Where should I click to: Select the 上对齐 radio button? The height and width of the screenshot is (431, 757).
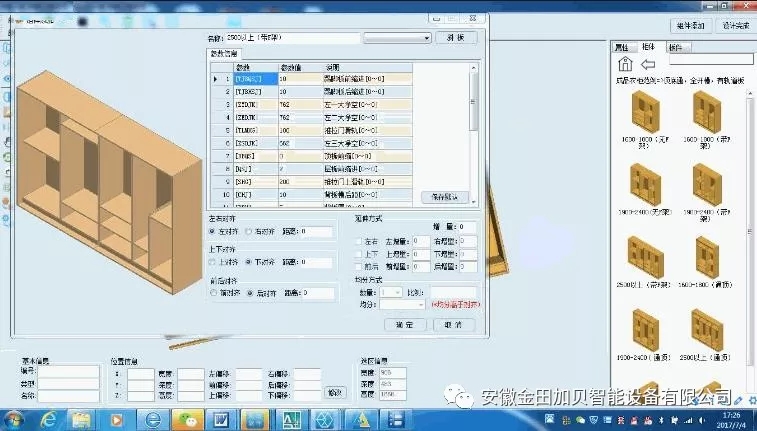tap(212, 262)
